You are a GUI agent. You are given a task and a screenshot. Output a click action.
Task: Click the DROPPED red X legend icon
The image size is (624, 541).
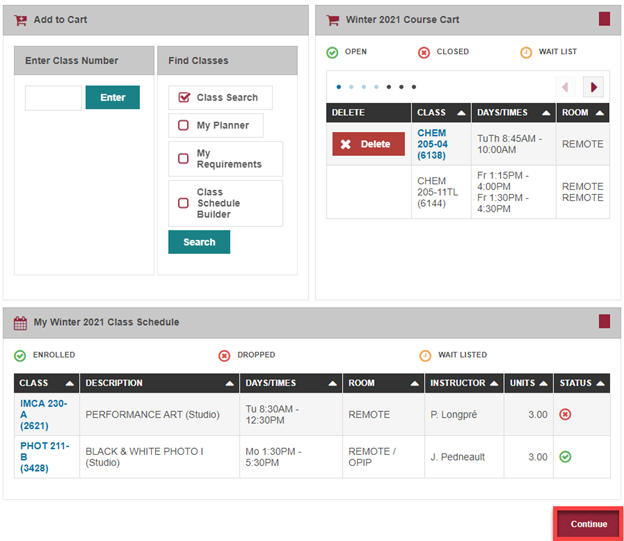224,355
